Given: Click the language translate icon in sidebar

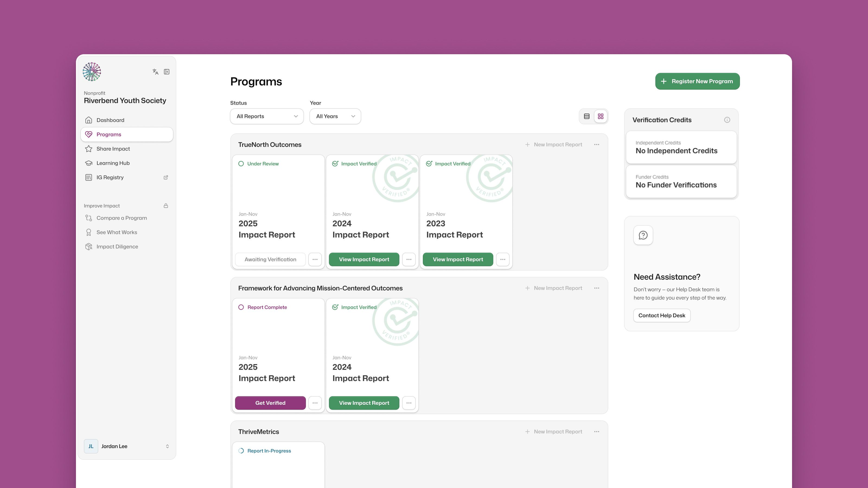Looking at the screenshot, I should (x=155, y=72).
